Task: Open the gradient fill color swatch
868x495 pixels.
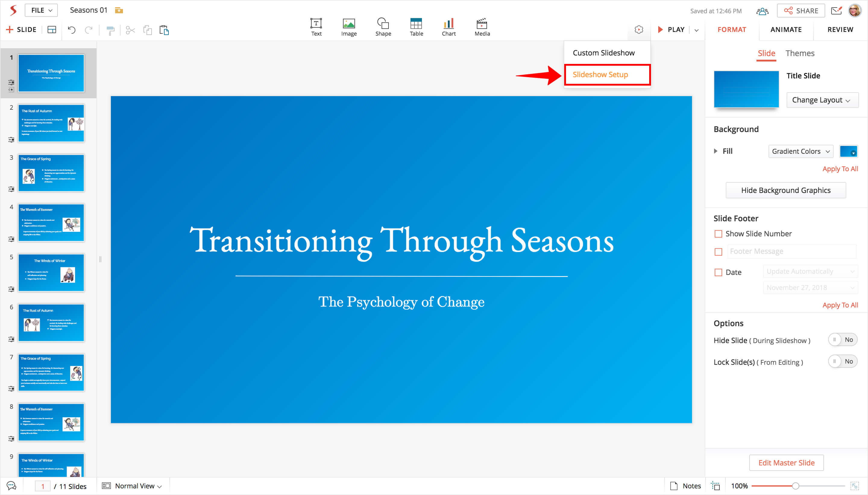Action: point(848,151)
